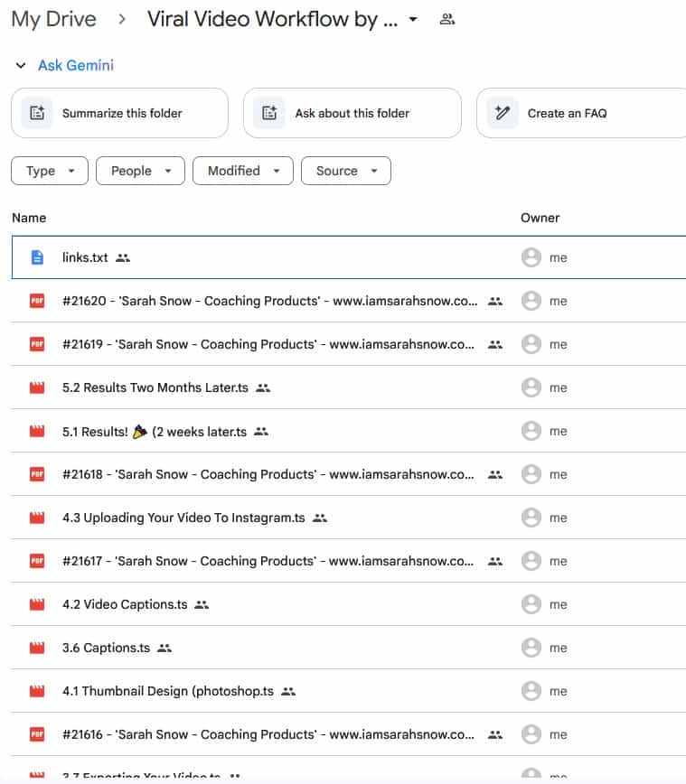Click the owner avatar beside '3.6 Captions.ts'

(x=531, y=647)
